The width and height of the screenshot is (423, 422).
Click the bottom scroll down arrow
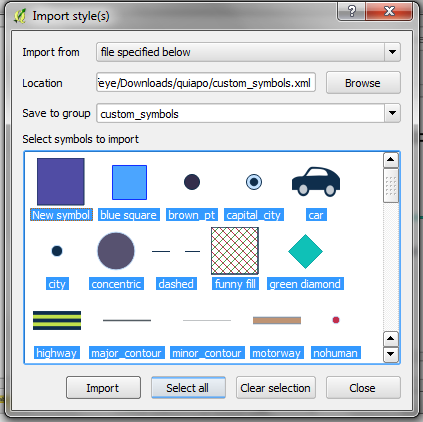[391, 354]
